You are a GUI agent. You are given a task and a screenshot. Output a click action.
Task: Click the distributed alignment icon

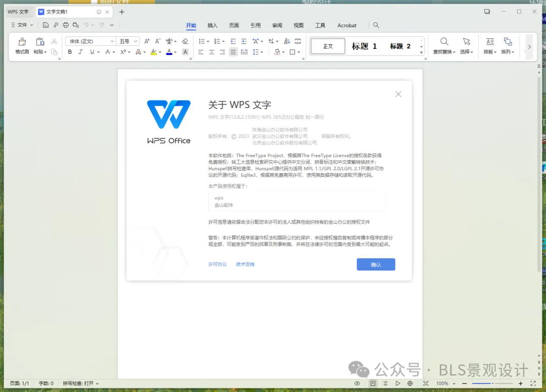(244, 52)
